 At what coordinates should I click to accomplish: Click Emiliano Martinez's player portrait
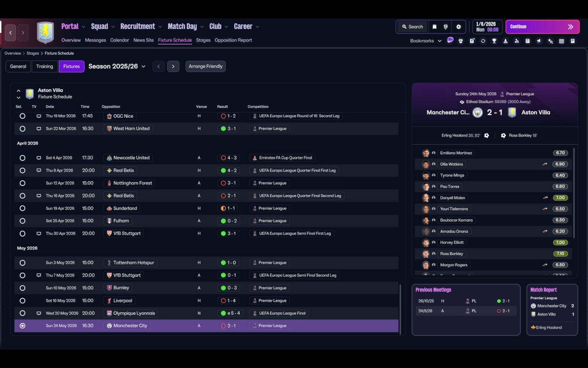[426, 153]
